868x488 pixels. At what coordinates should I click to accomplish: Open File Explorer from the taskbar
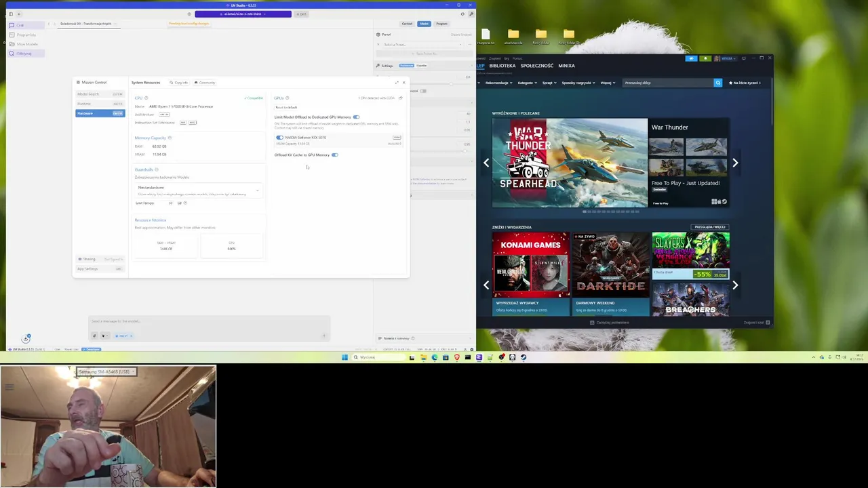click(x=423, y=357)
